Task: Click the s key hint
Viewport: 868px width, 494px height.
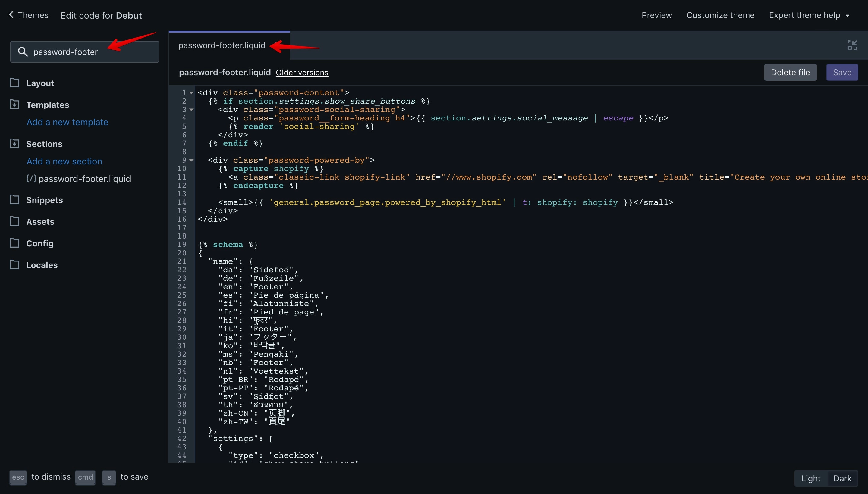Action: 109,477
